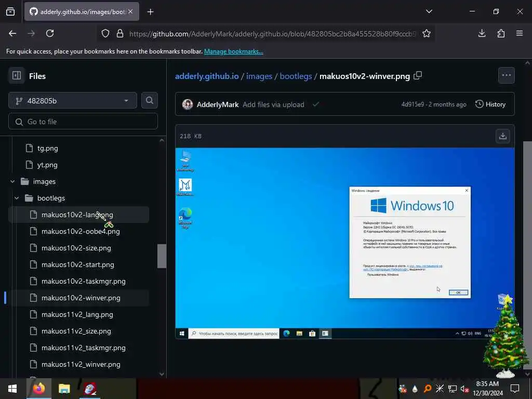Bookmark this page with the star

coord(427,33)
